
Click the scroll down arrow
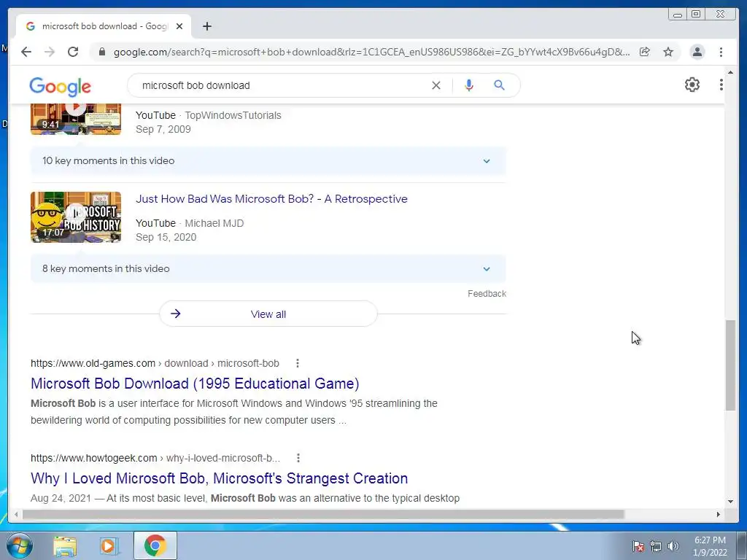click(730, 502)
